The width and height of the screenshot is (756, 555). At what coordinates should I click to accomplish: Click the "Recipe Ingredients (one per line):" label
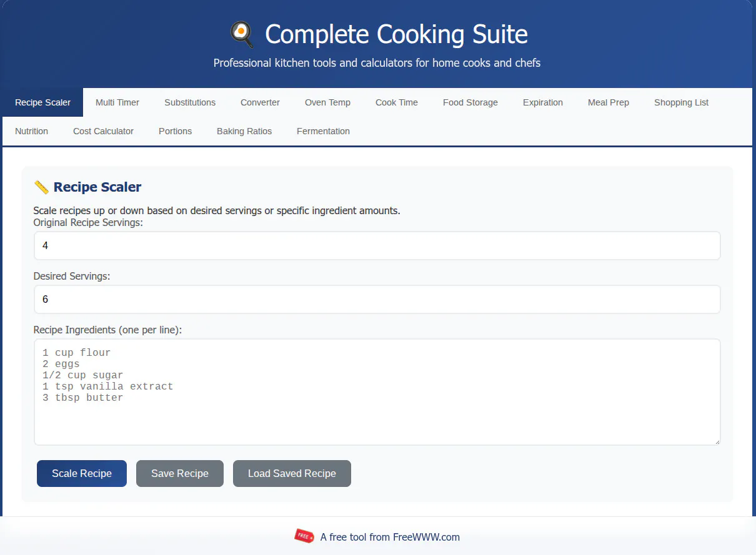(107, 330)
